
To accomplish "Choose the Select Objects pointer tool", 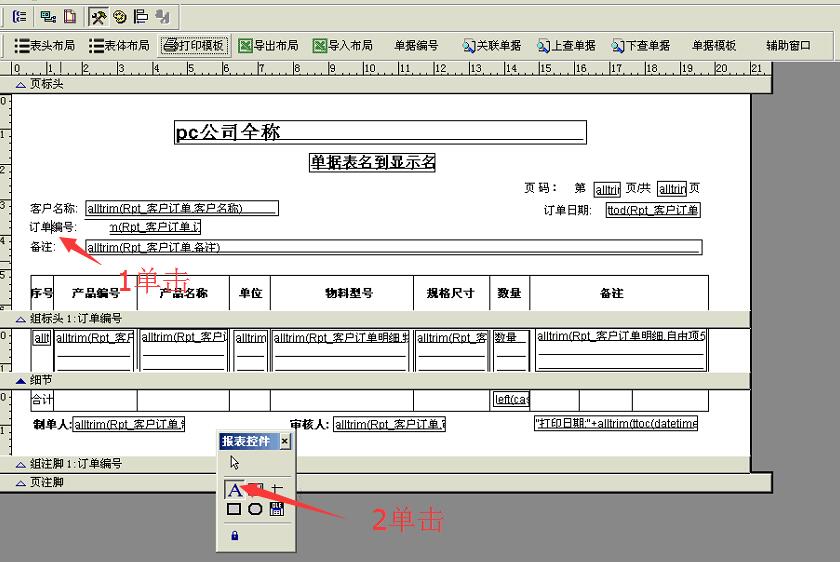I will coord(235,462).
